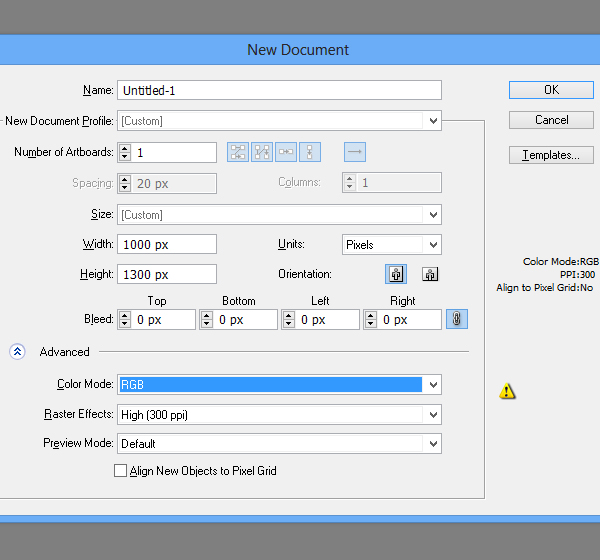Open the Units dropdown showing Pixels
The width and height of the screenshot is (600, 560).
point(391,244)
